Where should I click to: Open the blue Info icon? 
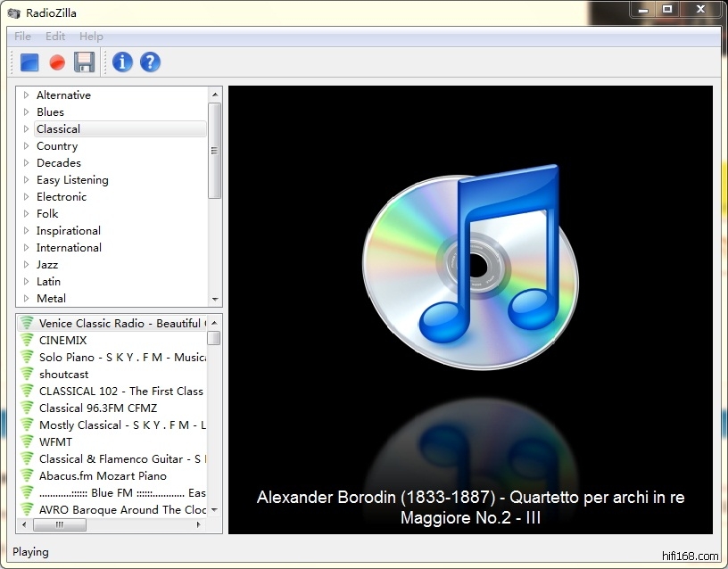pyautogui.click(x=122, y=62)
